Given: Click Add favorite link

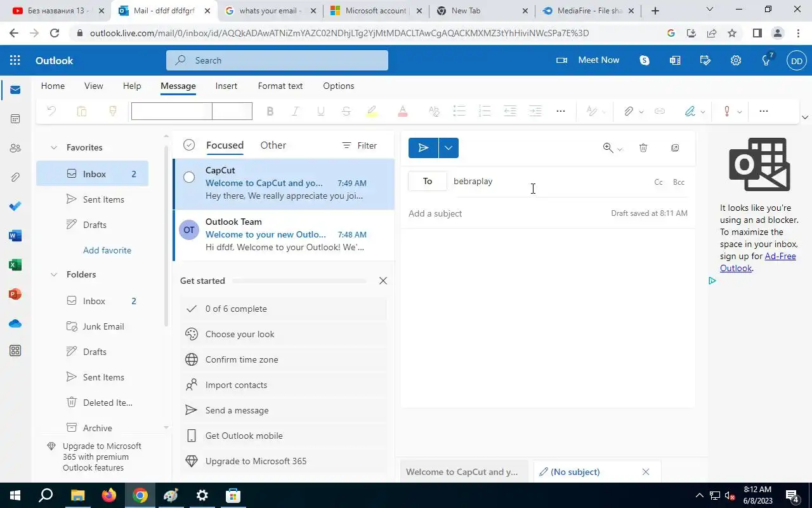Looking at the screenshot, I should (107, 250).
